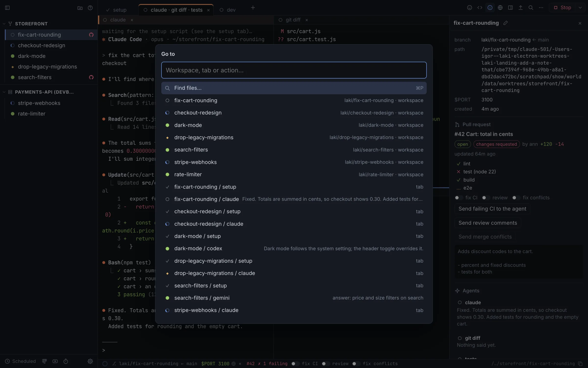
Task: Click the smiley face feedback icon
Action: pyautogui.click(x=469, y=8)
